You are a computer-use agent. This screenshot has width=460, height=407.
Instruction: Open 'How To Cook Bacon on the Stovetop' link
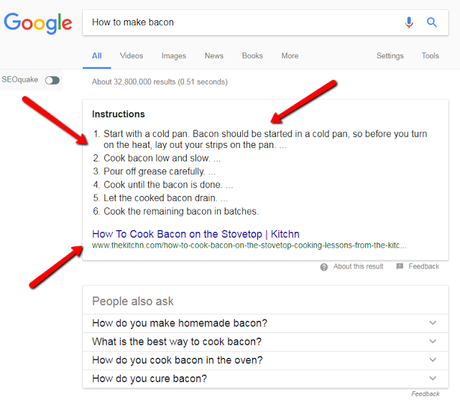tap(196, 234)
